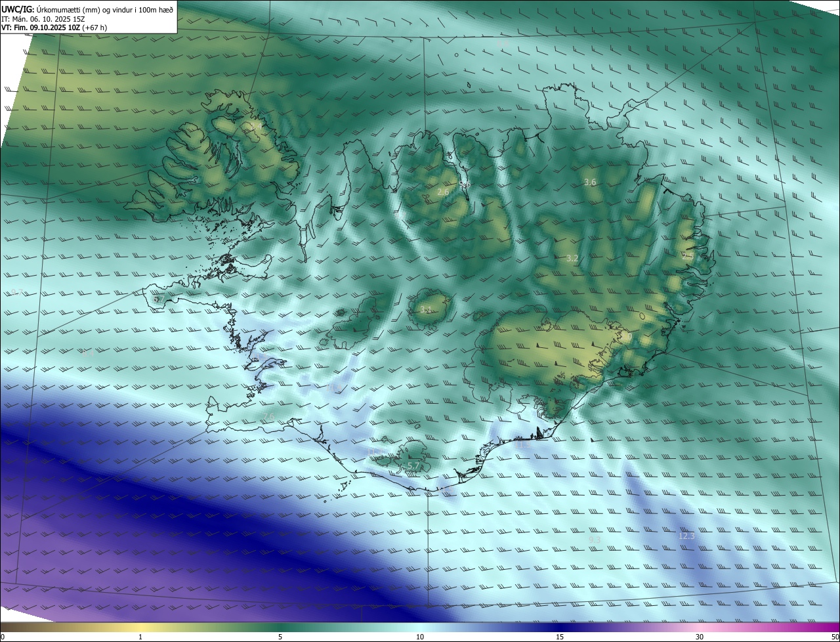The height and width of the screenshot is (642, 840).
Task: Click the 9.3 value over the ocean
Action: coord(595,540)
